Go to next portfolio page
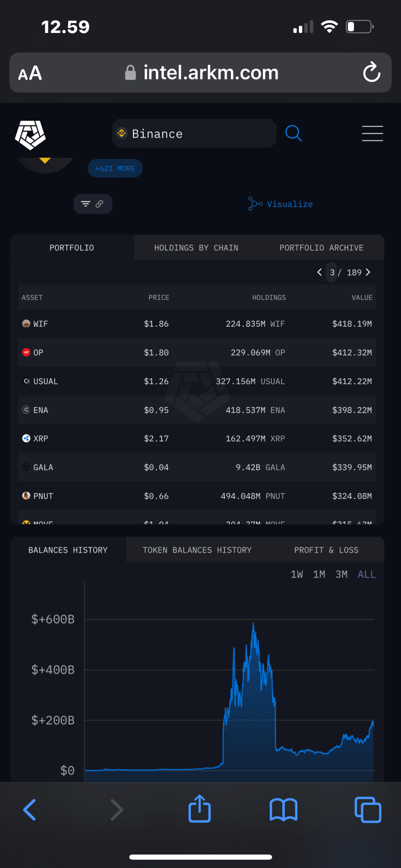The image size is (401, 868). tap(368, 272)
